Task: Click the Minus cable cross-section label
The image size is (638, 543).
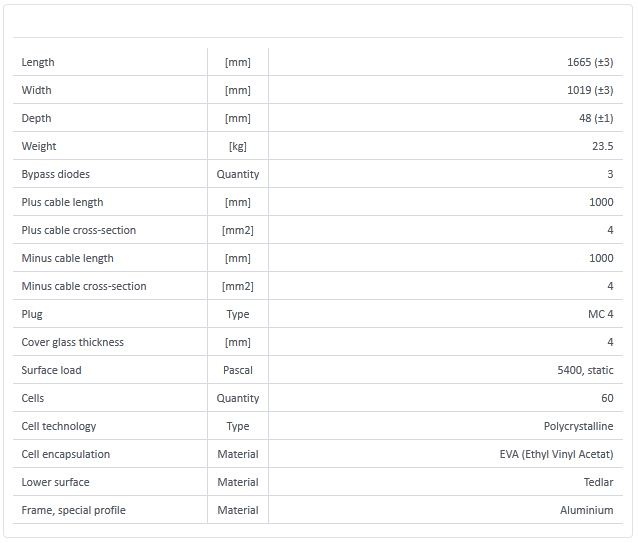Action: coord(84,286)
